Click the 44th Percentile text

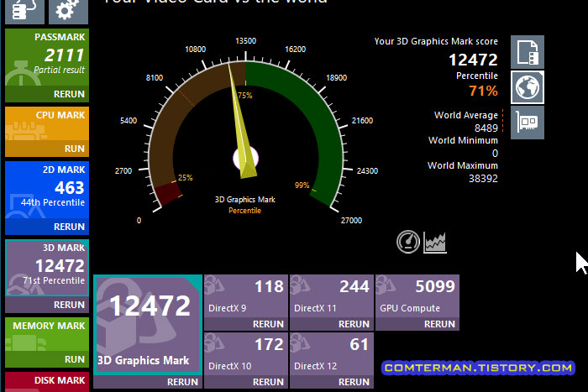pyautogui.click(x=53, y=202)
